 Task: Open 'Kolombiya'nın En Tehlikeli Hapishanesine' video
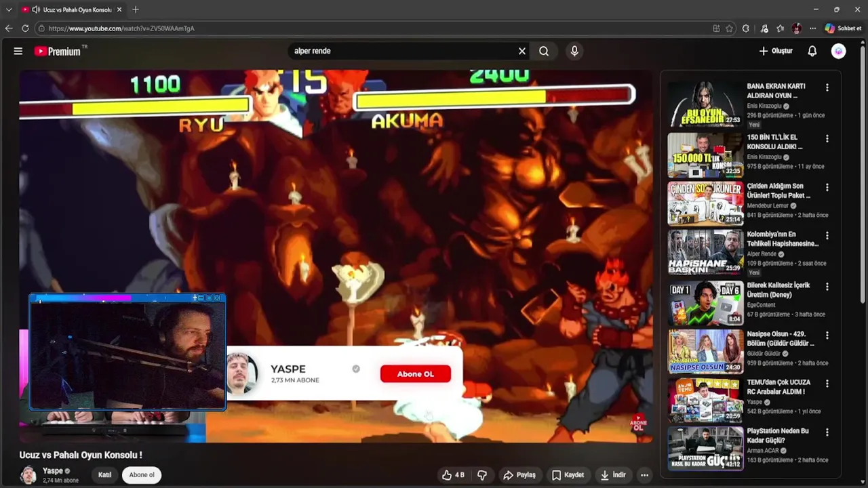click(705, 252)
